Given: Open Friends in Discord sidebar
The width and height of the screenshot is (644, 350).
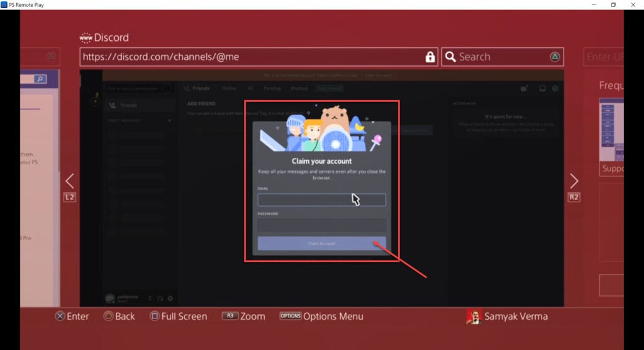Looking at the screenshot, I should tap(140, 105).
